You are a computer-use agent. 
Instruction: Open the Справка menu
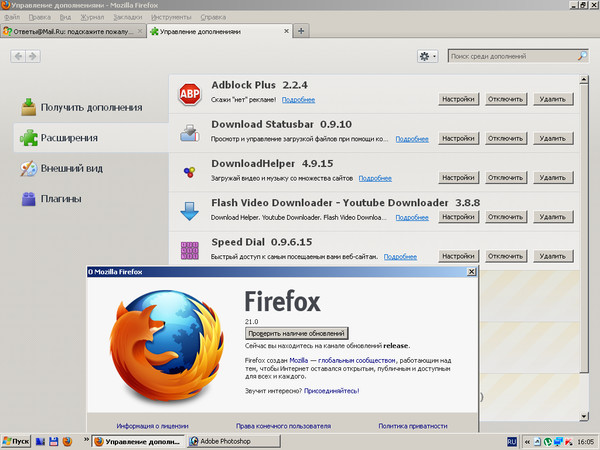tap(213, 17)
